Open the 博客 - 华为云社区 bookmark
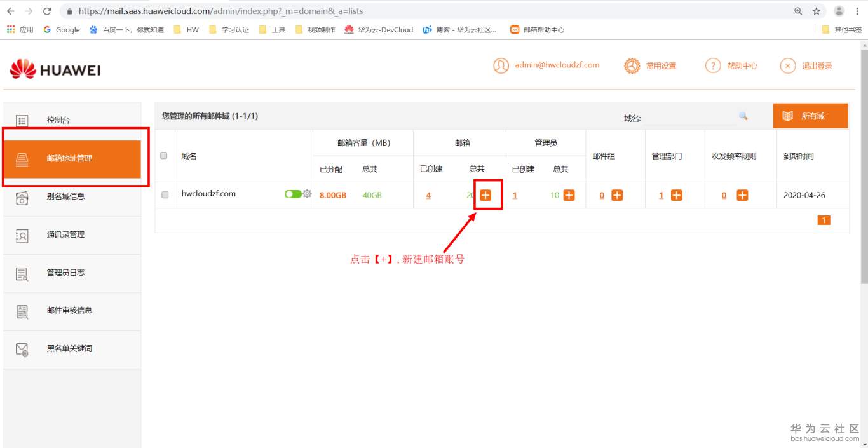868x448 pixels. tap(460, 29)
